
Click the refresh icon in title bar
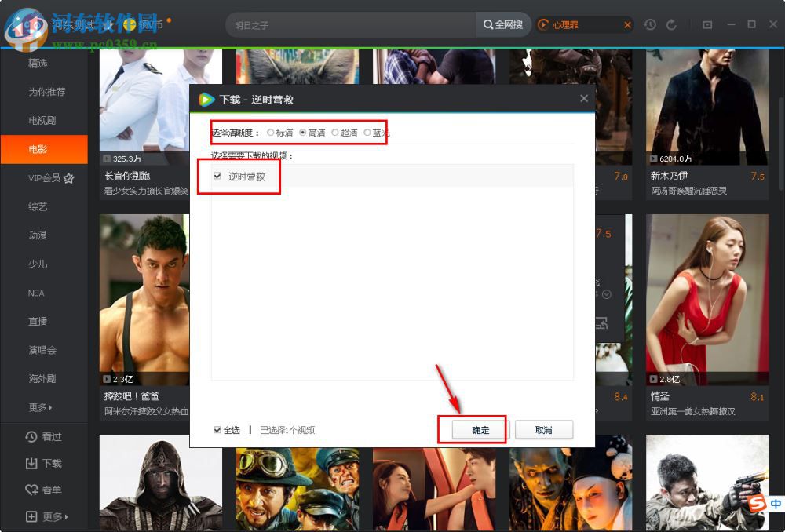[672, 24]
